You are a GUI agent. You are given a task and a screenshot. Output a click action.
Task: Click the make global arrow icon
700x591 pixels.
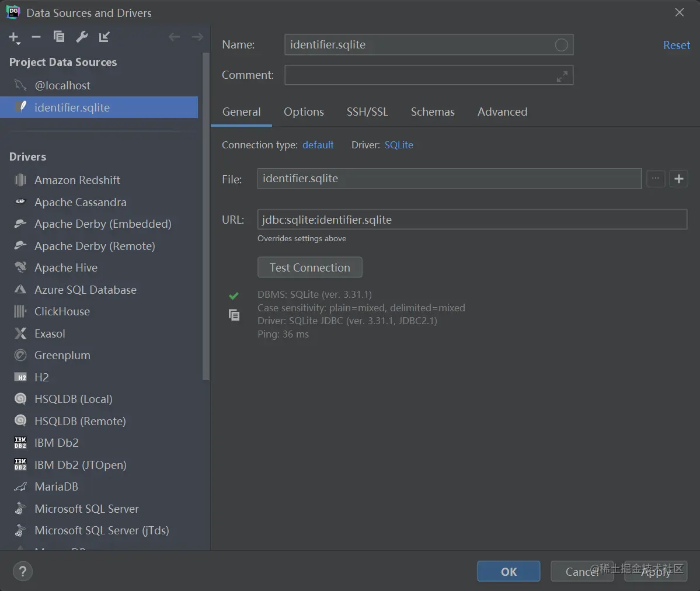pyautogui.click(x=104, y=37)
